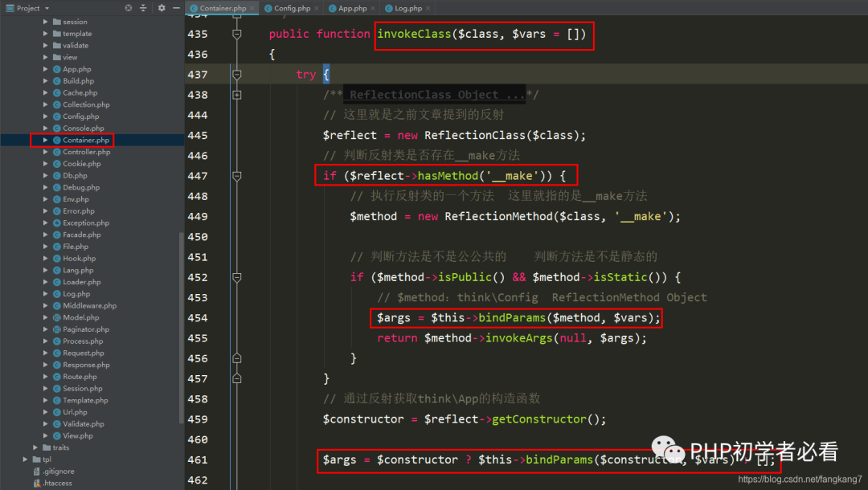Image resolution: width=868 pixels, height=490 pixels.
Task: Expand folded comment block at line 438
Action: (237, 95)
